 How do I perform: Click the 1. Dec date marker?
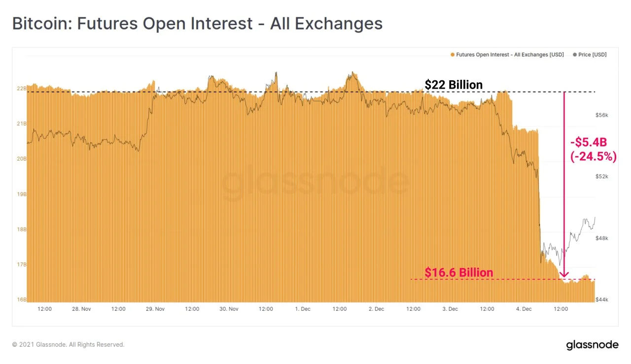303,309
